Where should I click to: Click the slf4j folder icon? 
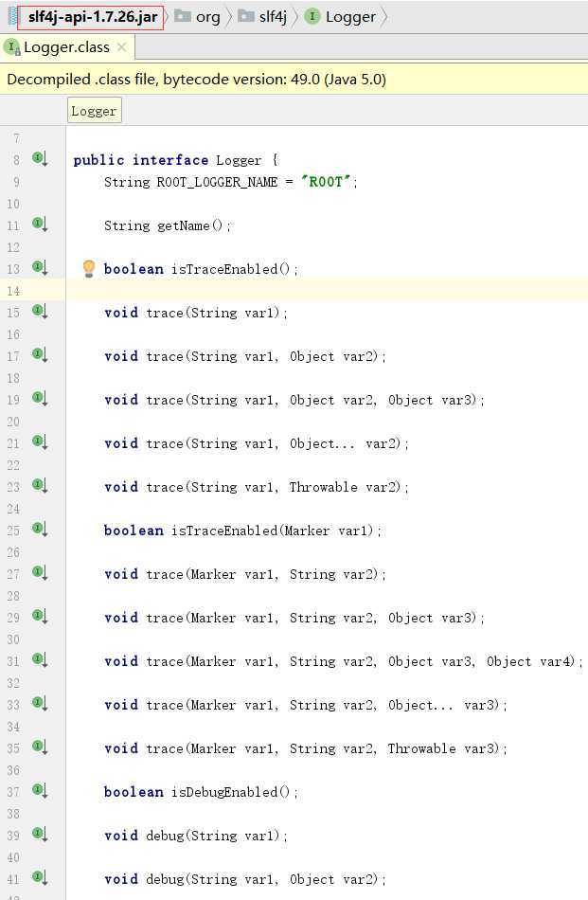click(245, 16)
